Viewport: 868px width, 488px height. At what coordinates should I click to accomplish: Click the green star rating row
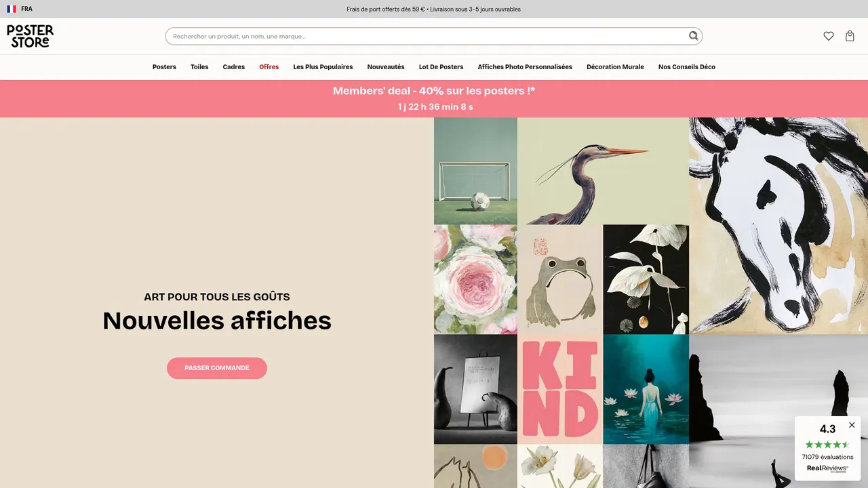pos(827,445)
